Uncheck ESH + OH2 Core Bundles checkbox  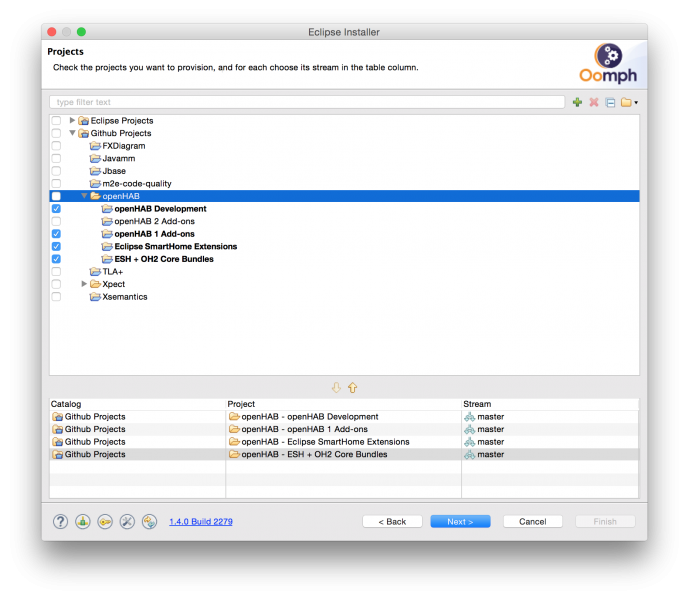[56, 259]
